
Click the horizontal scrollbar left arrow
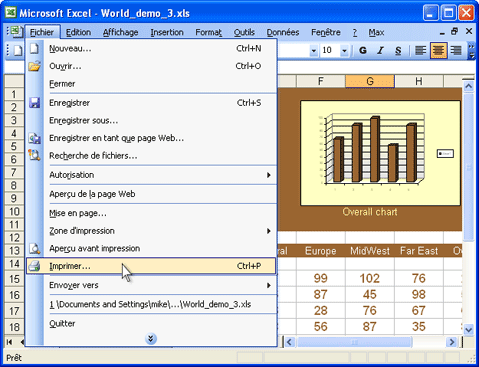click(289, 342)
